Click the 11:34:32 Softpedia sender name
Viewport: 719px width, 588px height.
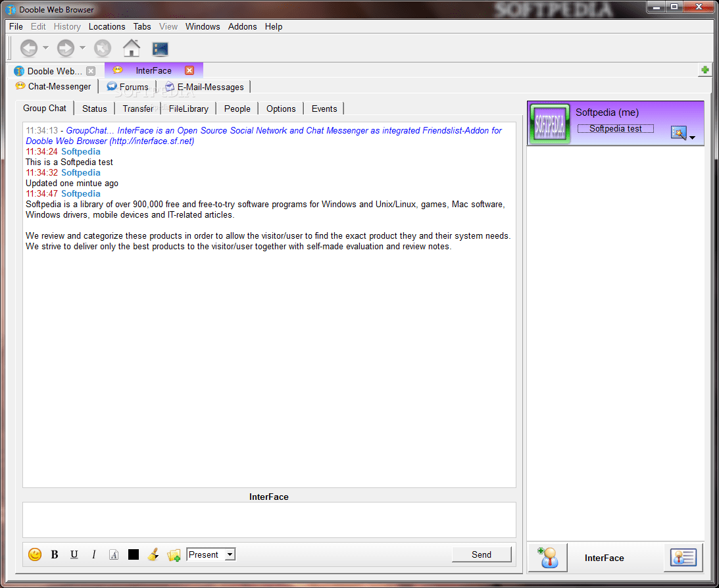click(81, 172)
